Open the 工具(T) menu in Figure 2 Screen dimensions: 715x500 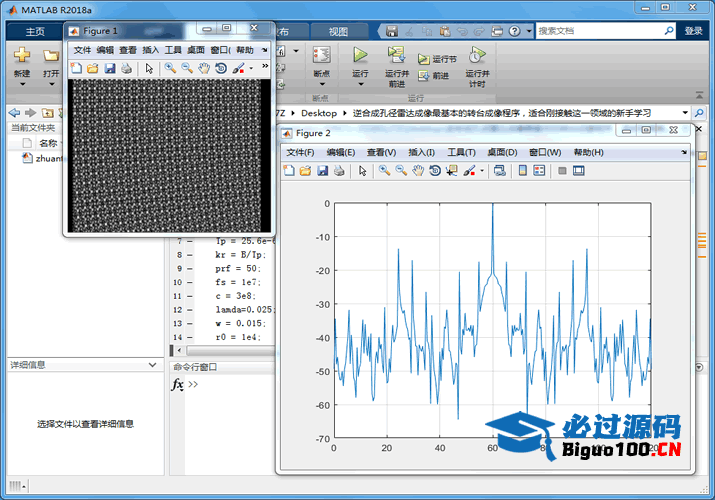pos(461,152)
